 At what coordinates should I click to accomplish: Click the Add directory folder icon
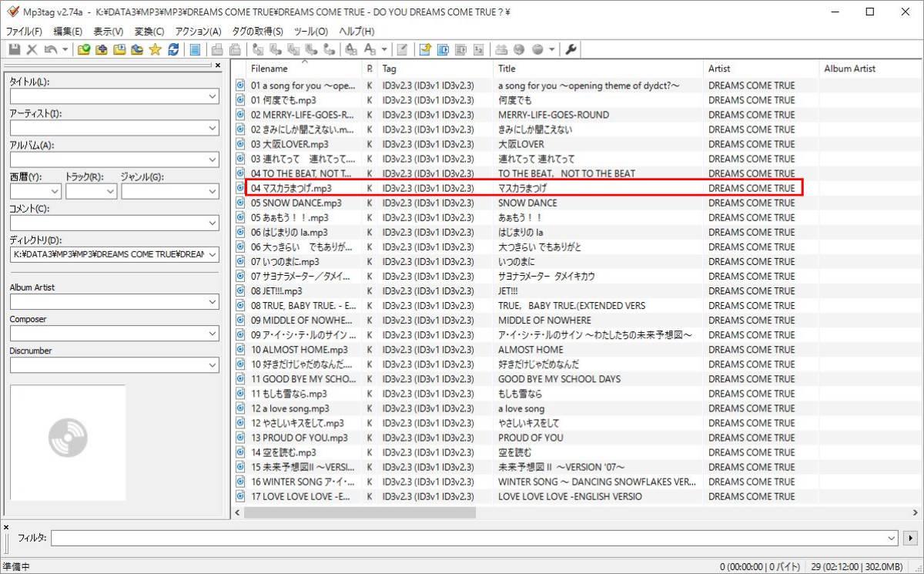click(x=101, y=49)
